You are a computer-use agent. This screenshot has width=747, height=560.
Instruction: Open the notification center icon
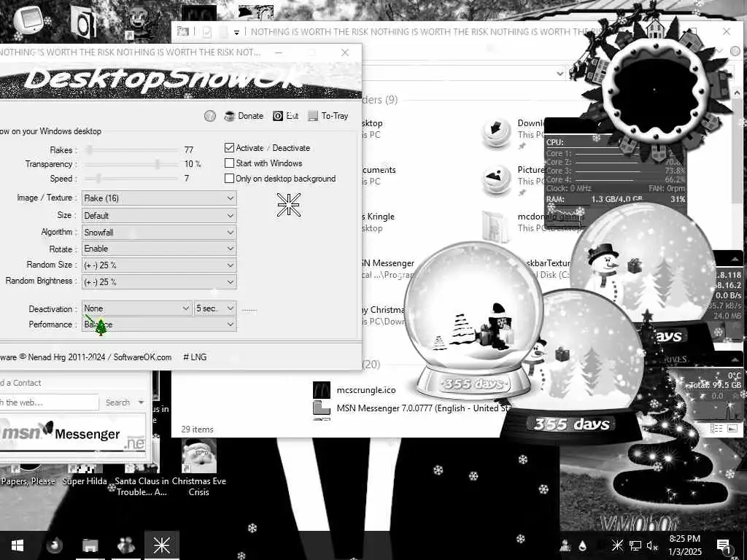click(724, 545)
